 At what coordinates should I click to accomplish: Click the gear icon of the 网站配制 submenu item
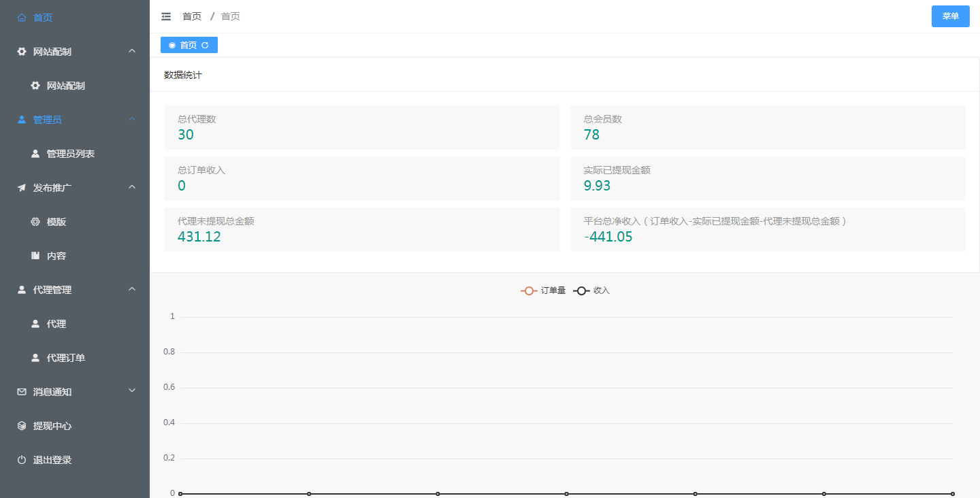point(35,86)
